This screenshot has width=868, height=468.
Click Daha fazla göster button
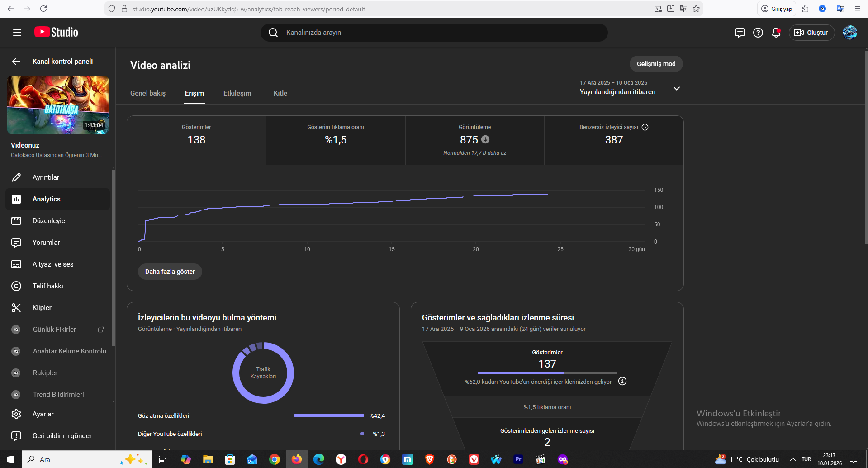click(x=170, y=272)
